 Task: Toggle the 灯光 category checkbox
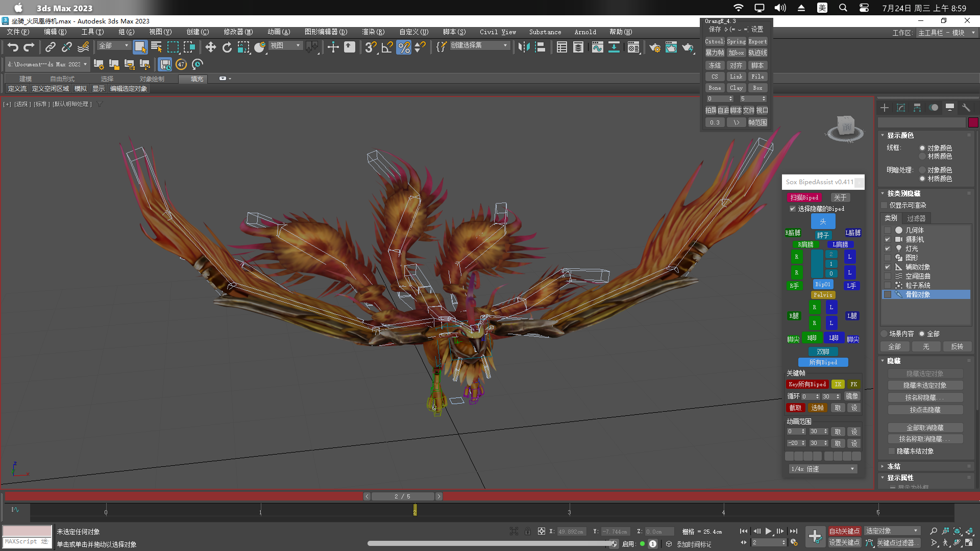[x=888, y=248]
